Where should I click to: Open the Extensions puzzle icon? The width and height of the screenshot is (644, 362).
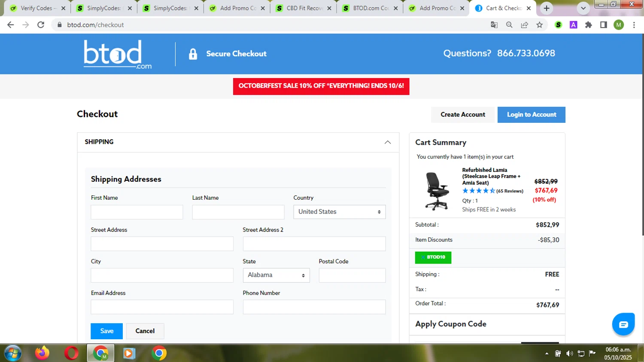pos(589,25)
